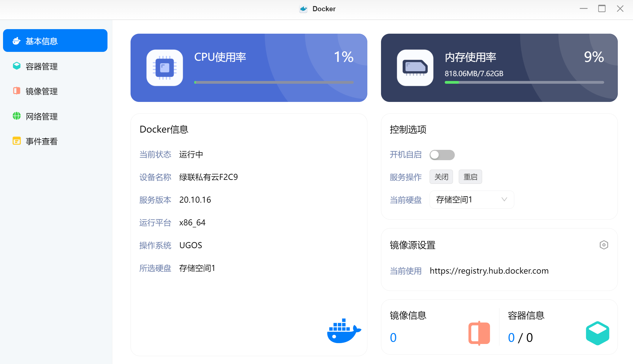Image resolution: width=633 pixels, height=364 pixels.
Task: Click the mirror source settings hexagon icon
Action: click(x=604, y=245)
